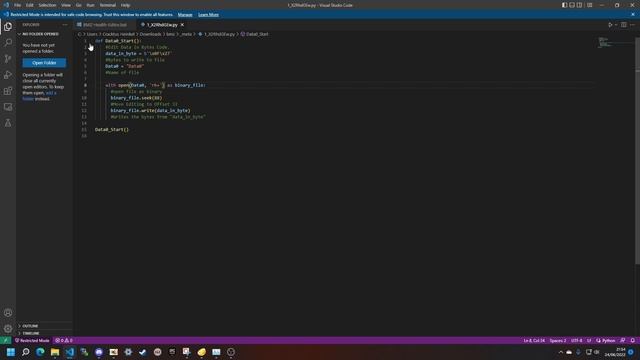Open the Selection menu
This screenshot has width=640, height=360.
pos(47,5)
